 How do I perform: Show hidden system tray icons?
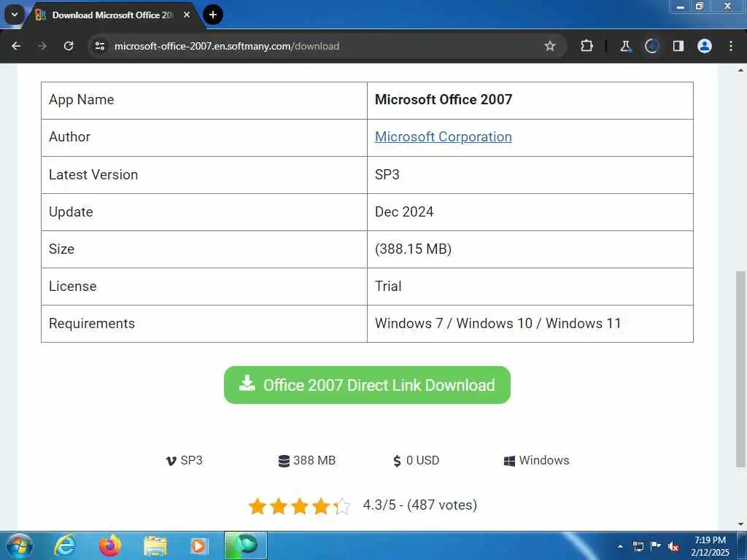(620, 546)
